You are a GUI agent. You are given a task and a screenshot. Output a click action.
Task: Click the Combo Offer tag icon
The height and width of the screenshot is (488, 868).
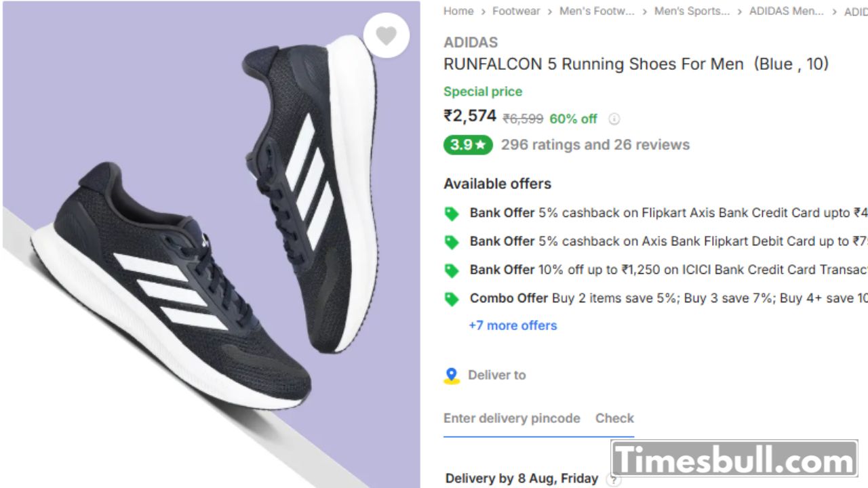452,299
